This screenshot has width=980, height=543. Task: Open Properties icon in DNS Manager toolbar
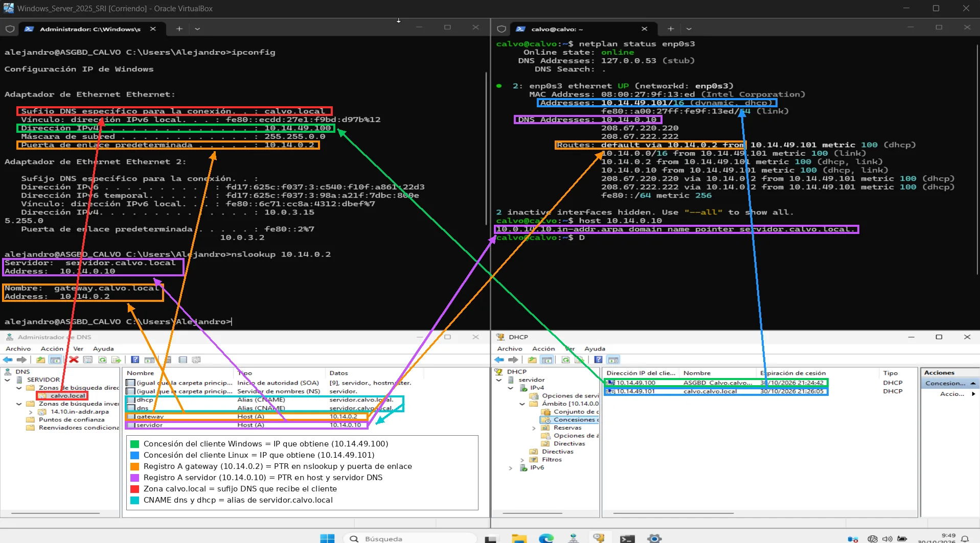88,360
